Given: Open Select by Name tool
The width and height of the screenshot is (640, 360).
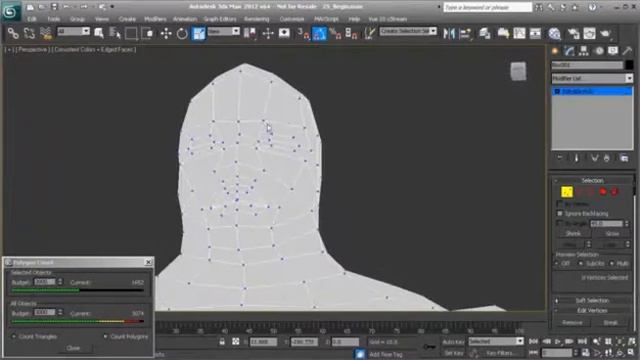Looking at the screenshot, I should pyautogui.click(x=115, y=33).
